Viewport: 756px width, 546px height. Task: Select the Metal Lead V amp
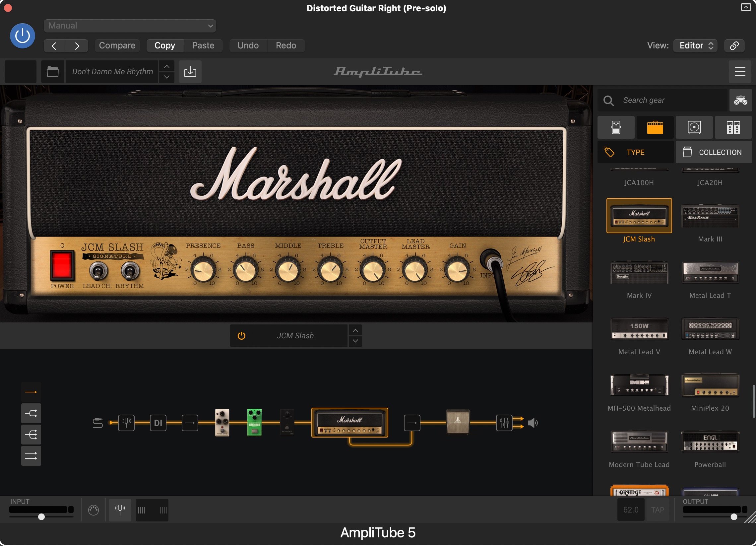click(x=639, y=328)
